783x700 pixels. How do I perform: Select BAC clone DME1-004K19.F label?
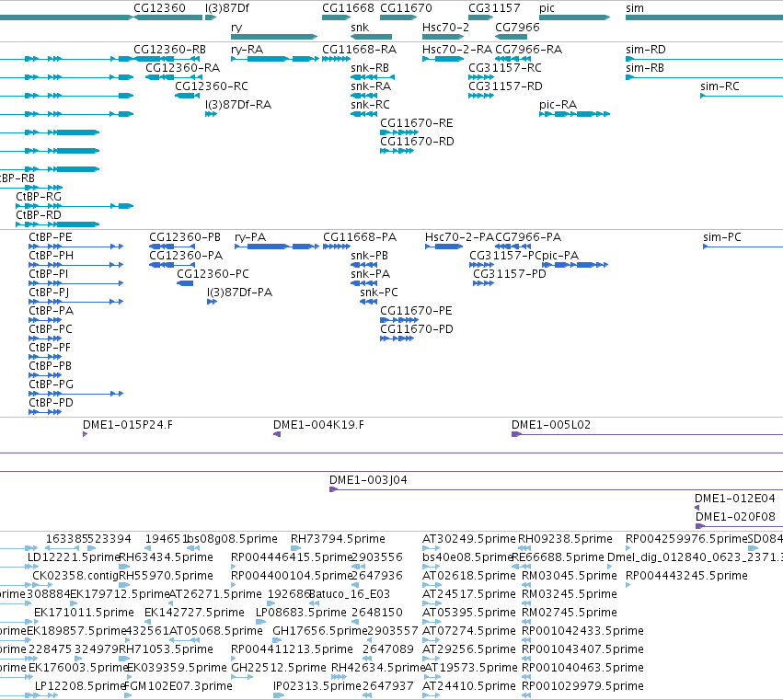[318, 425]
